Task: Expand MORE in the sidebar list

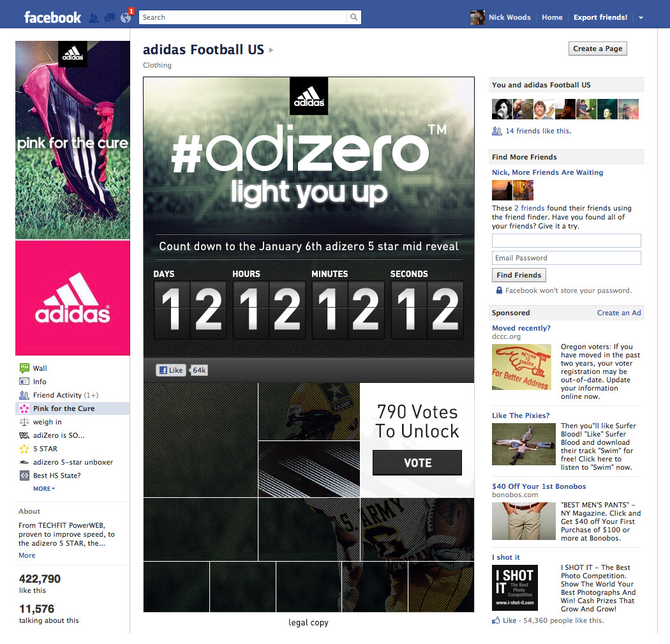Action: [x=44, y=488]
